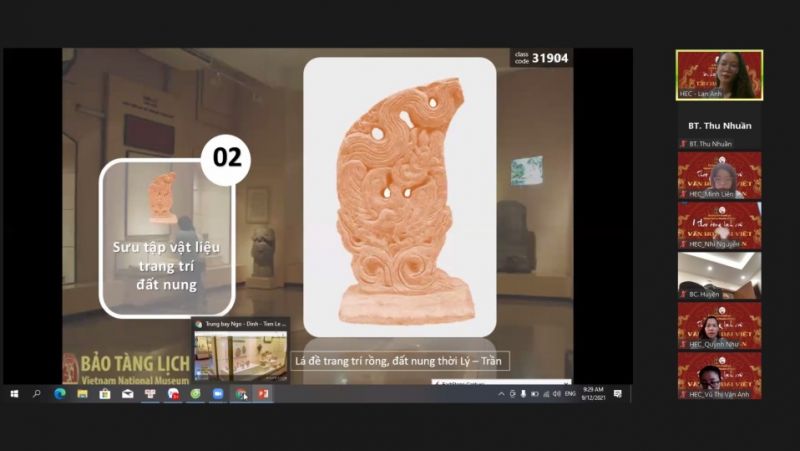800x451 pixels.
Task: Select HEC - Lan Anh's video tile
Action: (x=719, y=74)
